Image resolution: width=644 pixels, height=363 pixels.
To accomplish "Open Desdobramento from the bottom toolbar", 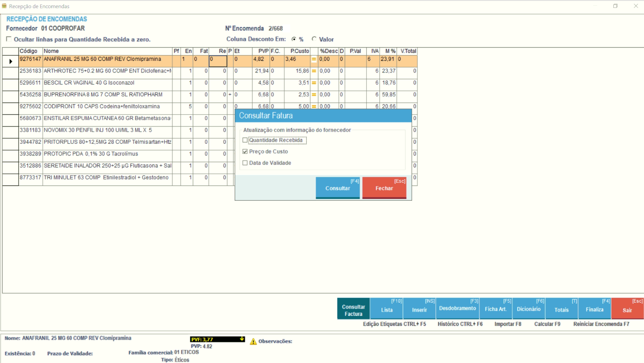I will pyautogui.click(x=457, y=308).
